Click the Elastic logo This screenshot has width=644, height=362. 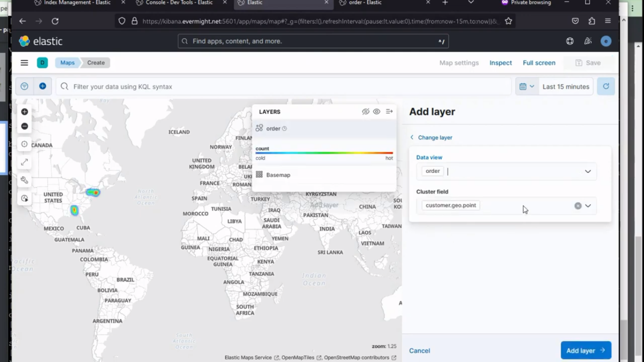(x=41, y=41)
